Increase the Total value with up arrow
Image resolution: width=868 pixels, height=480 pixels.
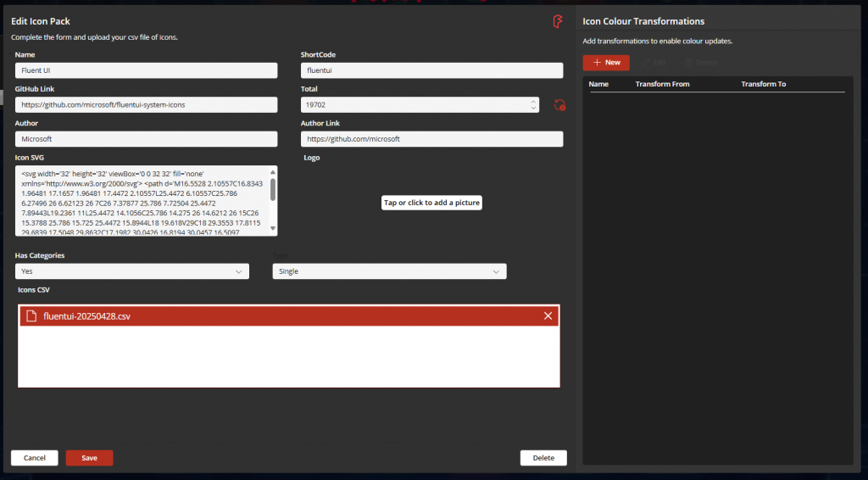(533, 102)
